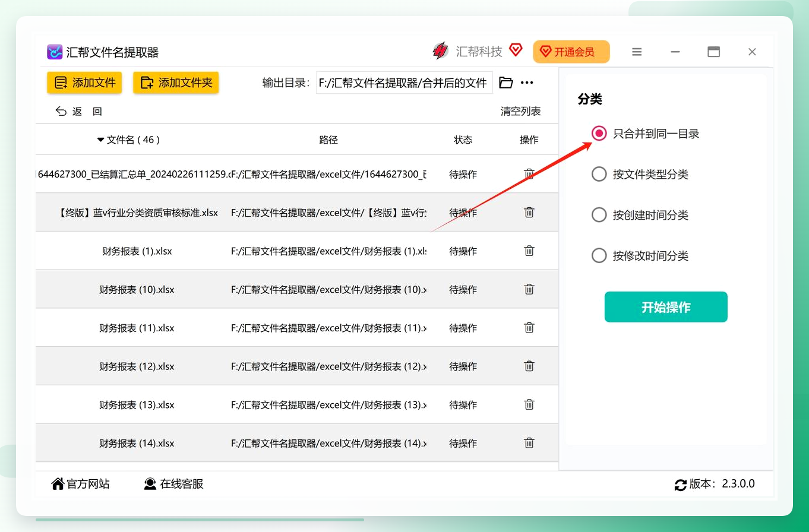Select file name 财务报表 (10).xlsx
Screen dimensions: 809x532
[x=137, y=289]
